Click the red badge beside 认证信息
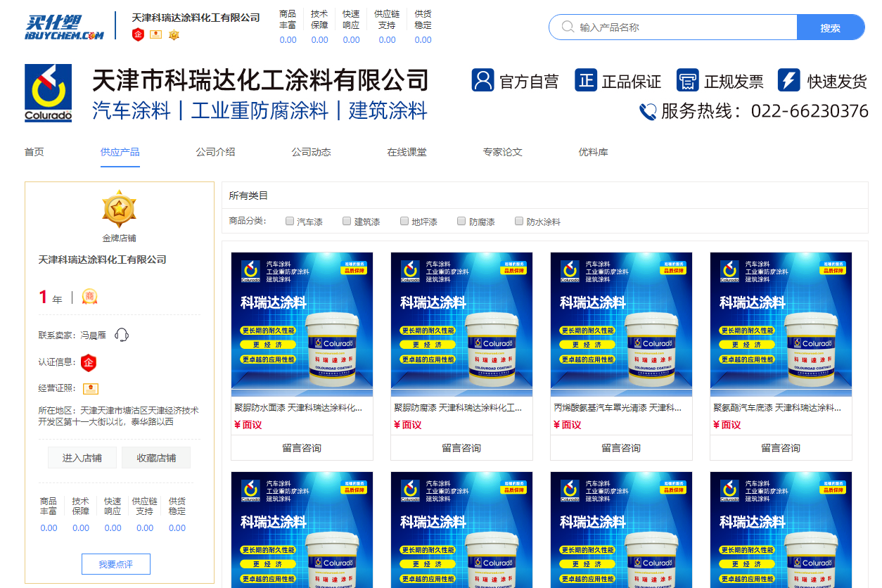This screenshot has width=882, height=588. point(89,362)
